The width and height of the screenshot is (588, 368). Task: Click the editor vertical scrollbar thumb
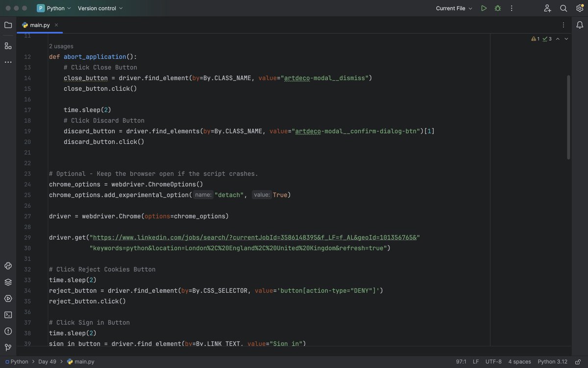pyautogui.click(x=568, y=117)
